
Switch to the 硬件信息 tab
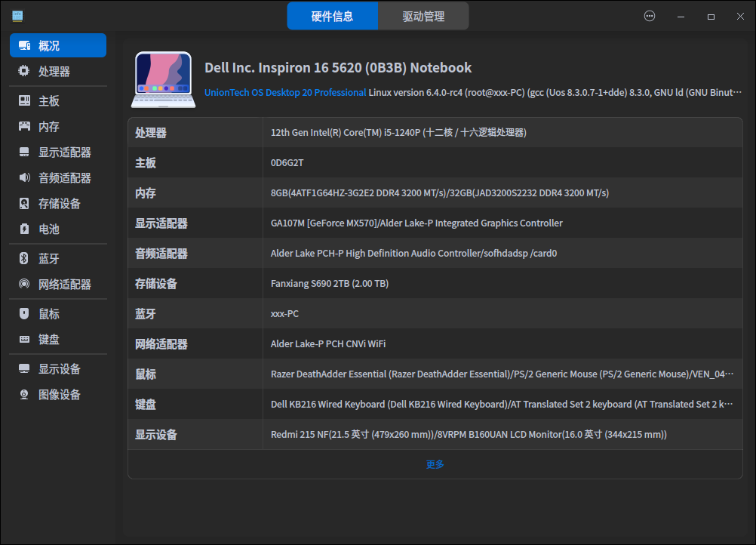click(333, 15)
